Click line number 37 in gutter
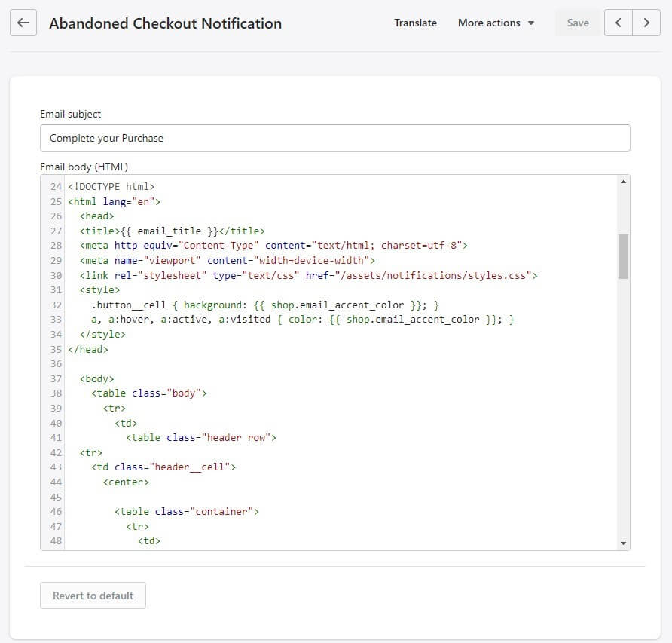This screenshot has width=672, height=643. coord(56,378)
